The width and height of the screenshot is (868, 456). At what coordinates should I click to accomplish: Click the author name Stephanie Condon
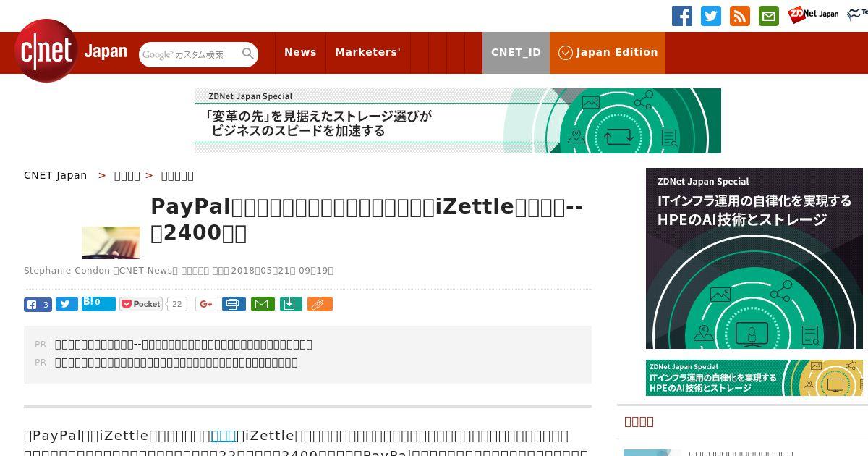(x=67, y=271)
